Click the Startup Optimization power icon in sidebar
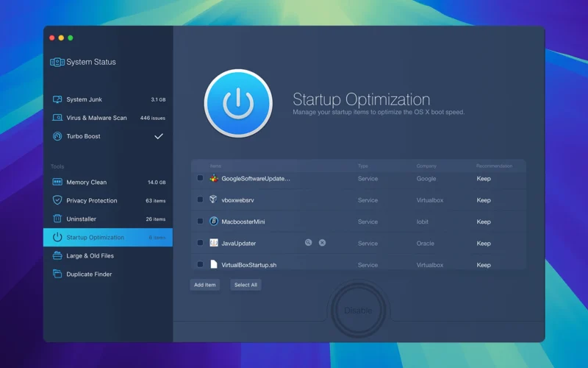 (x=57, y=237)
